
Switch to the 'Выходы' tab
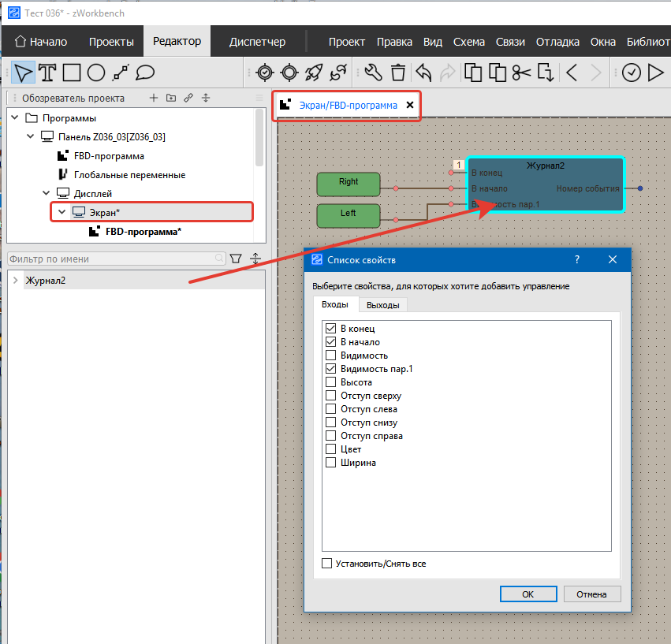click(x=382, y=305)
